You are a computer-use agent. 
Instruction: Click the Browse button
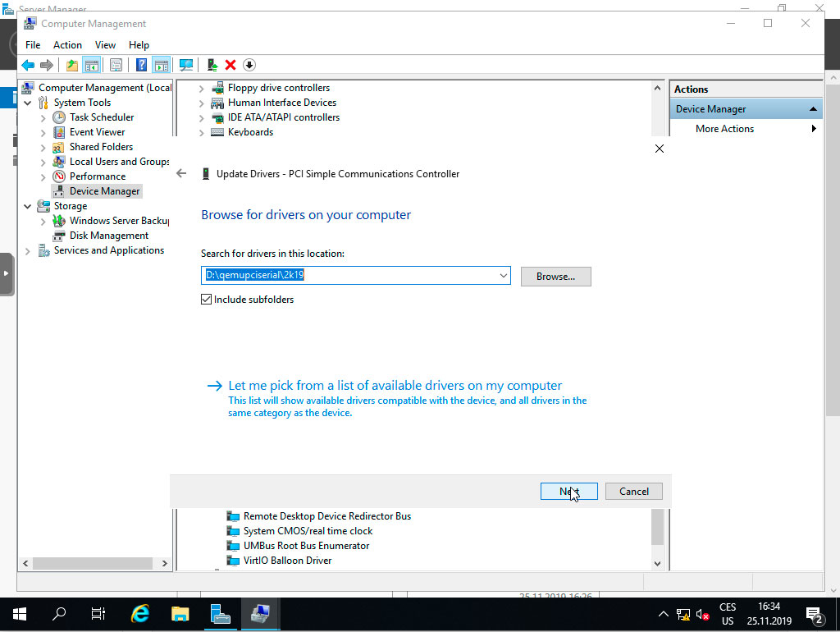[555, 276]
